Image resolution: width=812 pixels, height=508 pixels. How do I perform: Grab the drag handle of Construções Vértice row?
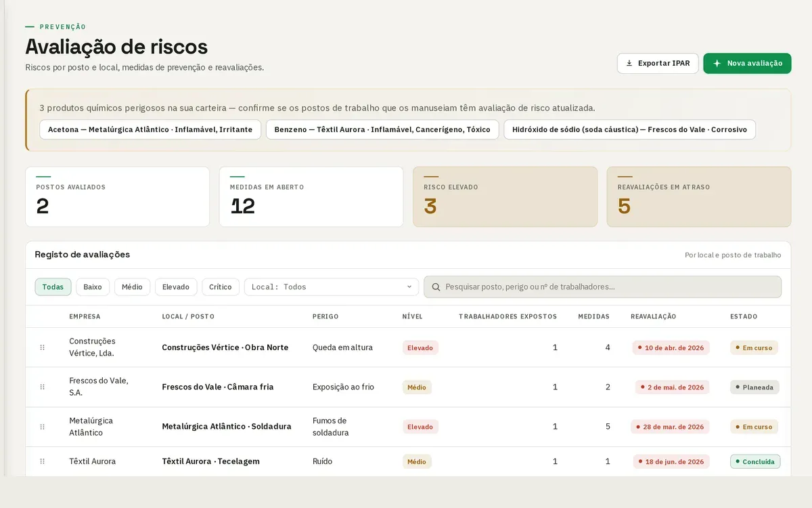coord(42,347)
